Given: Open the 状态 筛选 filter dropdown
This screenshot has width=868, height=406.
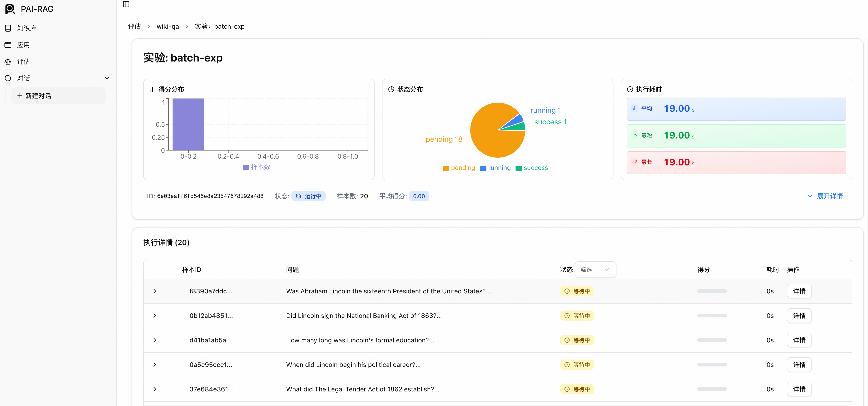Looking at the screenshot, I should click(x=595, y=270).
